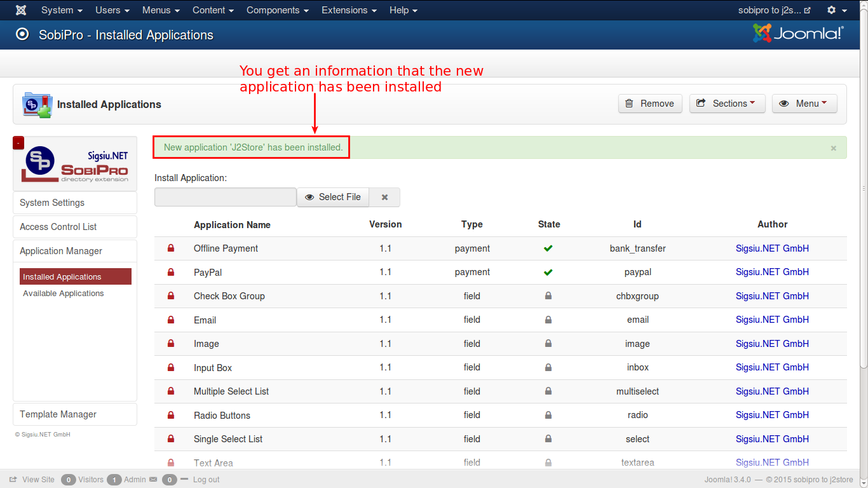Clear the selected file with the X button
The width and height of the screenshot is (868, 488).
pyautogui.click(x=384, y=197)
